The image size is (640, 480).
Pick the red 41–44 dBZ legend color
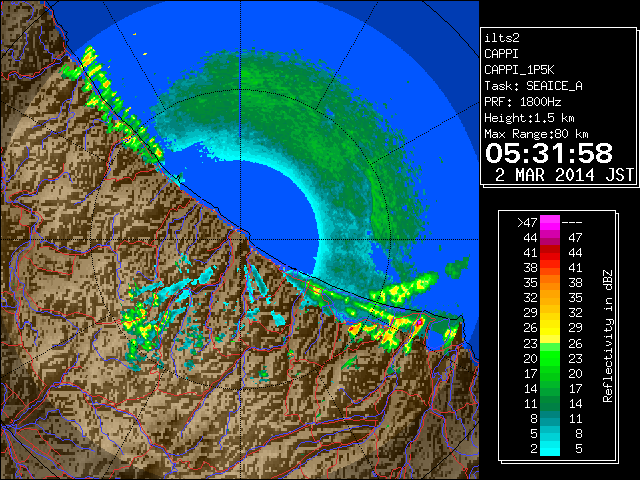point(550,252)
